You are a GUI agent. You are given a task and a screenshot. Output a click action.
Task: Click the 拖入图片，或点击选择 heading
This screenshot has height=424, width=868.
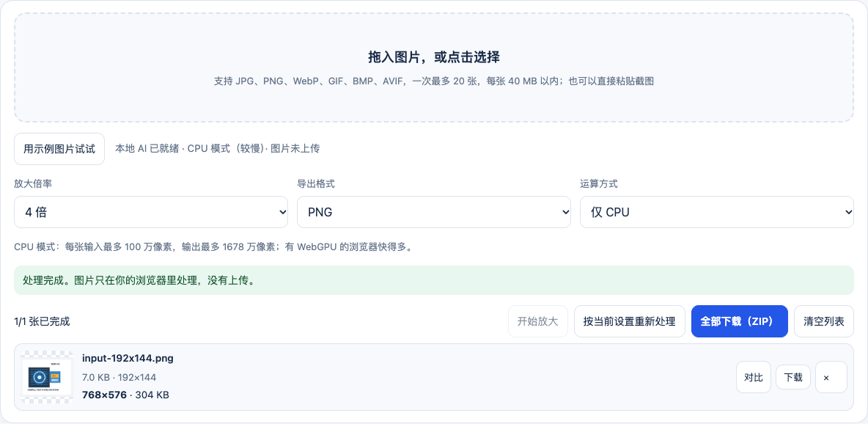(434, 57)
